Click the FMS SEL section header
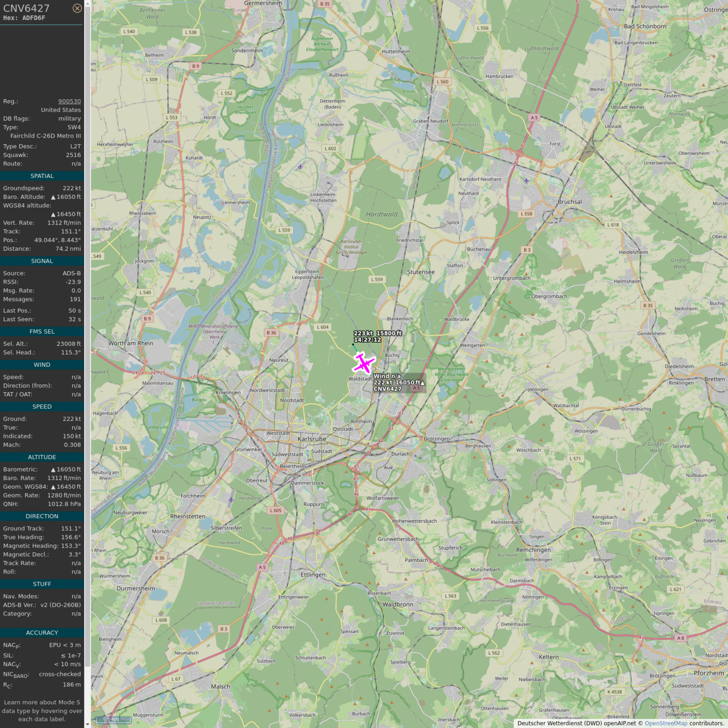This screenshot has height=728, width=728. click(x=42, y=332)
